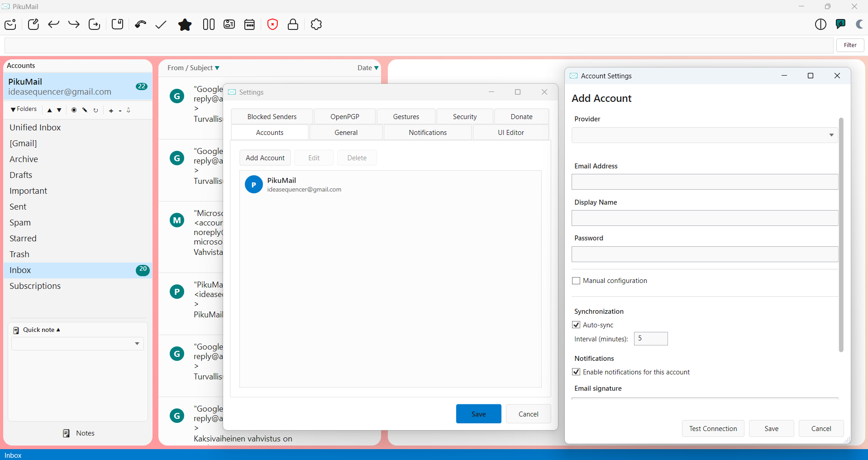Uncheck the Auto-sync checkbox
Viewport: 868px width, 460px height.
pyautogui.click(x=576, y=325)
